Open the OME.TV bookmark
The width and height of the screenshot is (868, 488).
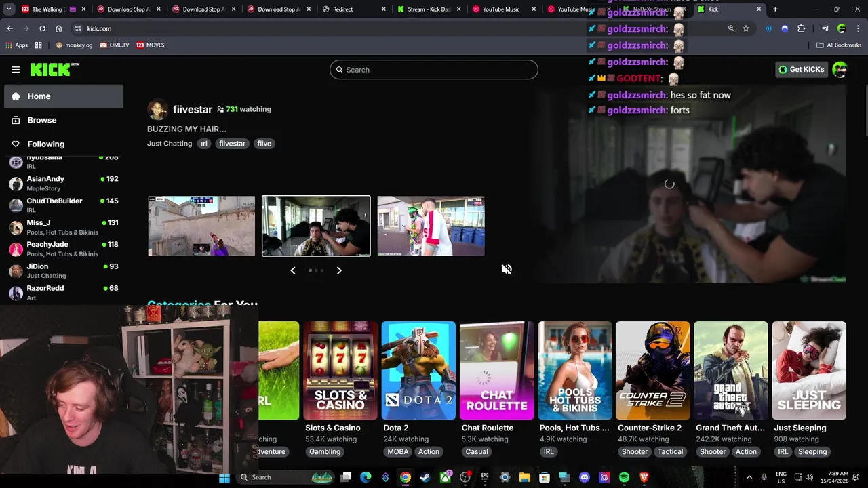(114, 45)
